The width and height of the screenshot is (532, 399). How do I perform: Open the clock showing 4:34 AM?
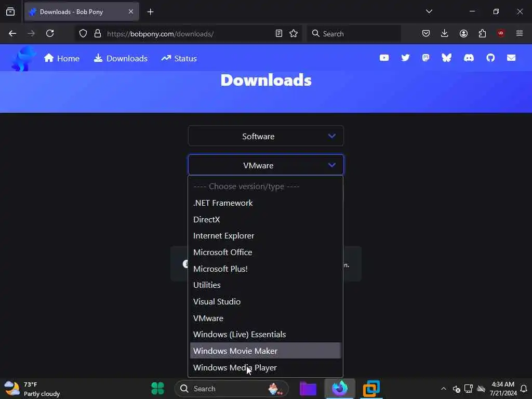tap(503, 389)
